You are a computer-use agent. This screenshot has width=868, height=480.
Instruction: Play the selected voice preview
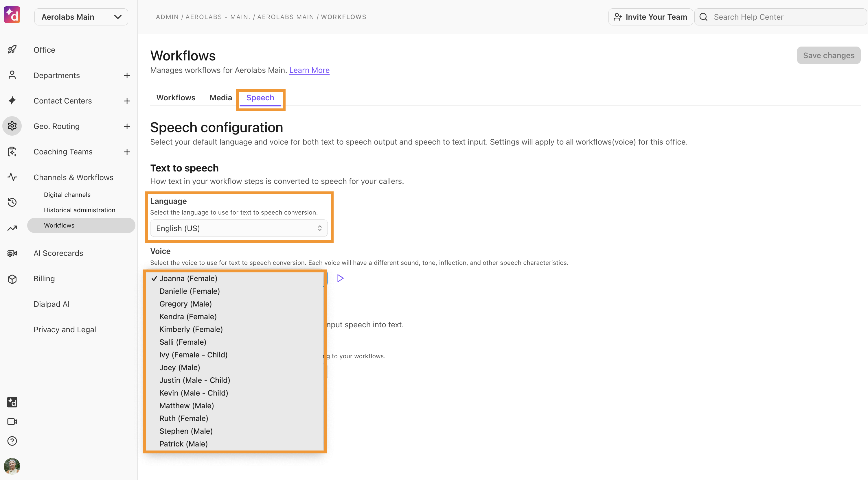click(x=340, y=278)
